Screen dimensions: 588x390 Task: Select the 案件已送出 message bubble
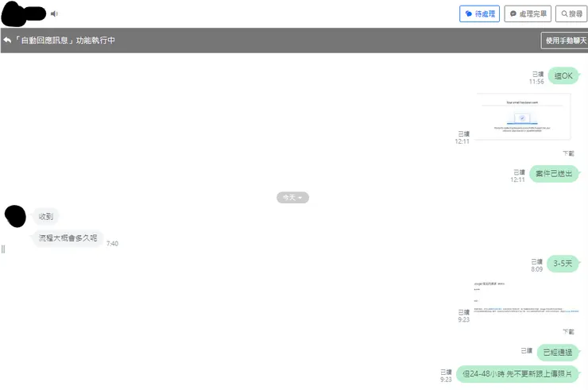(554, 174)
